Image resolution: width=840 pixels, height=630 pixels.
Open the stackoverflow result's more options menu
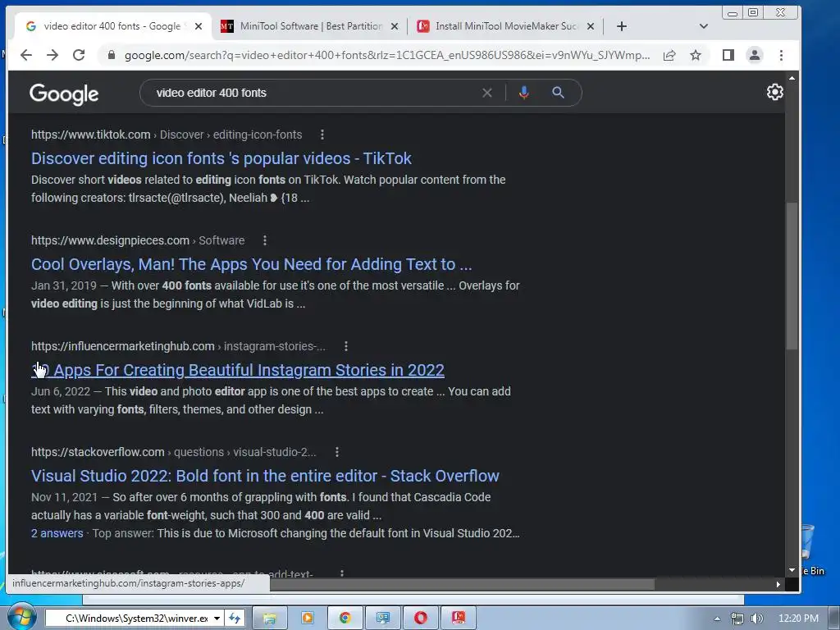pyautogui.click(x=337, y=452)
